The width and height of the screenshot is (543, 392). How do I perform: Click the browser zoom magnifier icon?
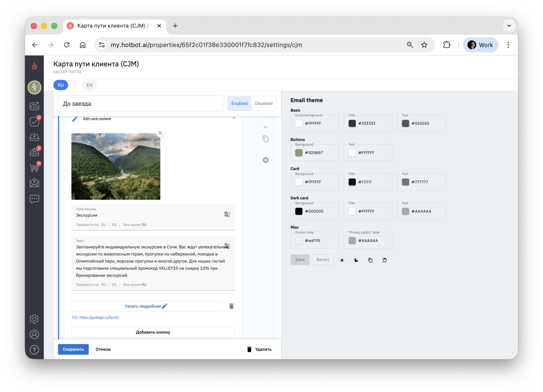coord(410,45)
